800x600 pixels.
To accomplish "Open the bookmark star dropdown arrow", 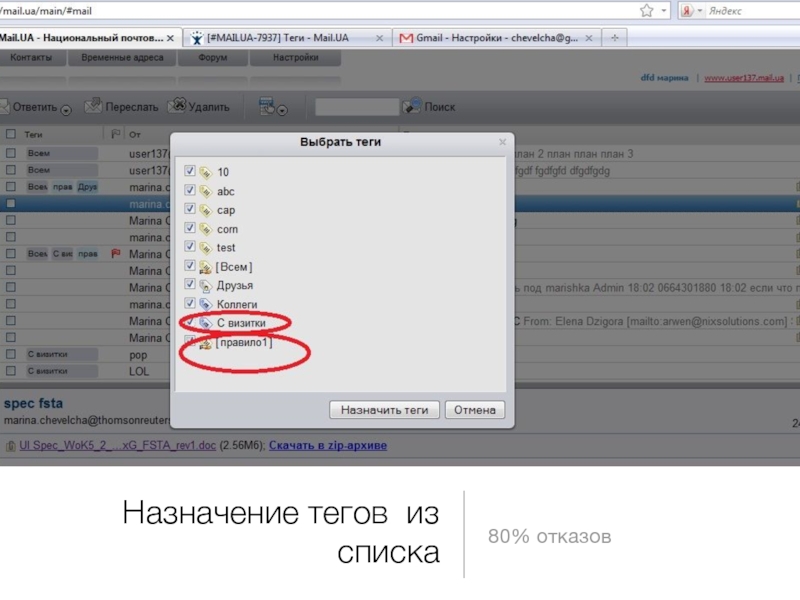I will tap(664, 11).
